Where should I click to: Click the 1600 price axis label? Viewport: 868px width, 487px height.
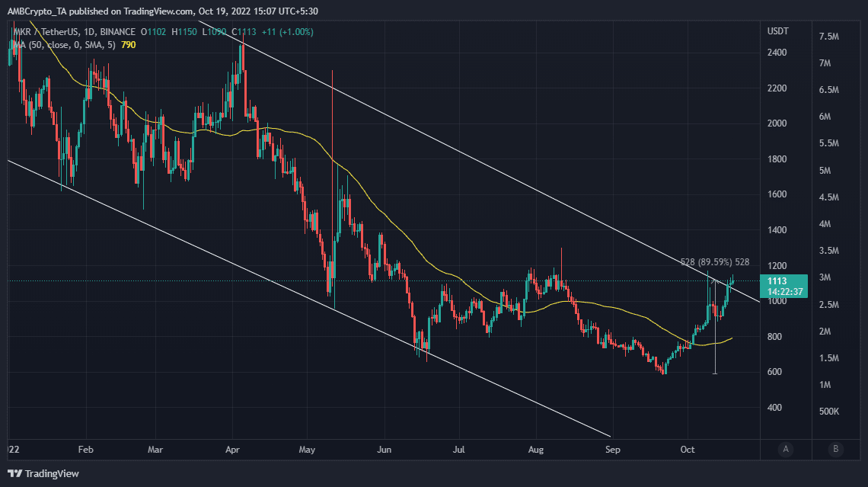coord(777,194)
